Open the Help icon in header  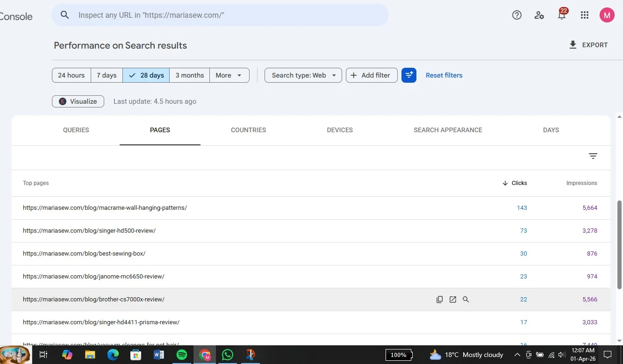click(x=517, y=15)
